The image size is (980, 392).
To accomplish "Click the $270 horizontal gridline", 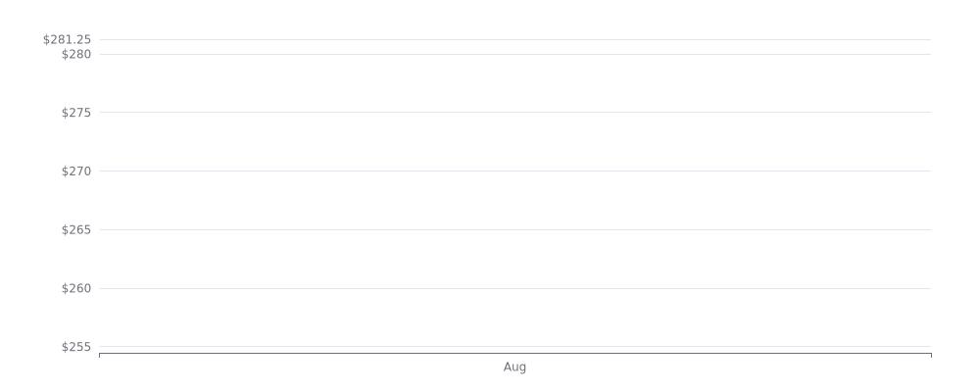I will (515, 171).
